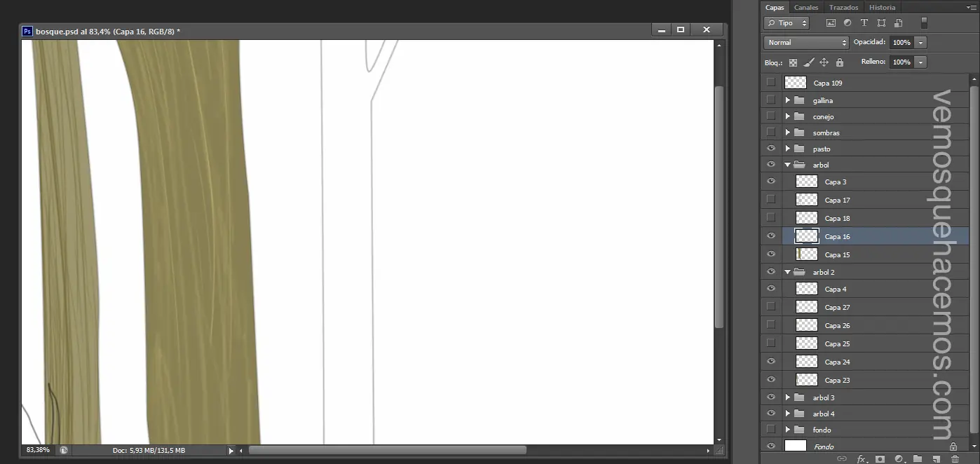
Task: Click the Fondo layer white thumbnail
Action: tap(796, 446)
